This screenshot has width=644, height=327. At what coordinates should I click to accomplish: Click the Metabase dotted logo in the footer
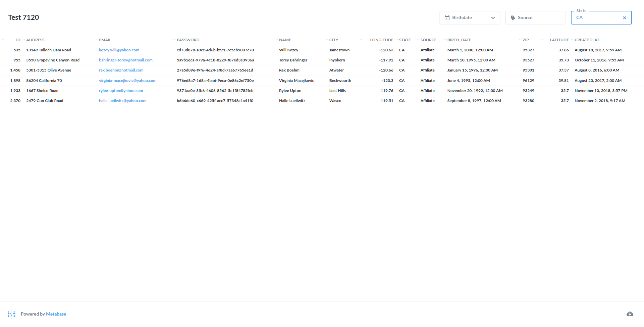12,314
